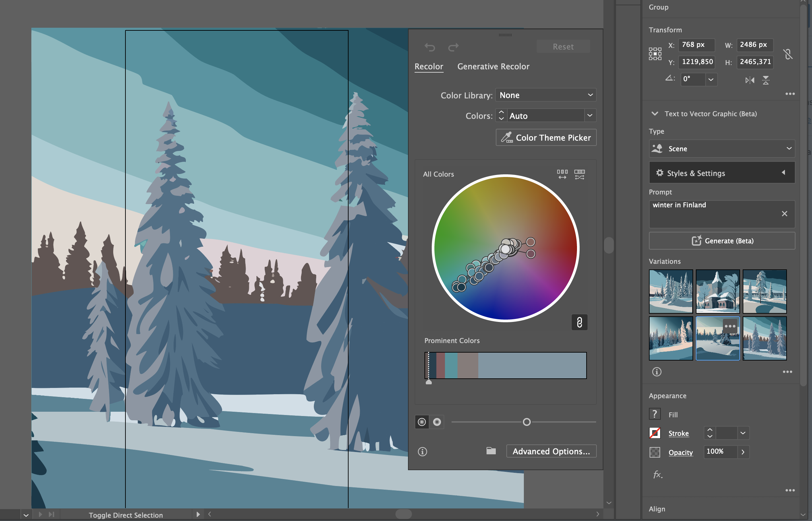Select the Recolor tab

click(428, 67)
